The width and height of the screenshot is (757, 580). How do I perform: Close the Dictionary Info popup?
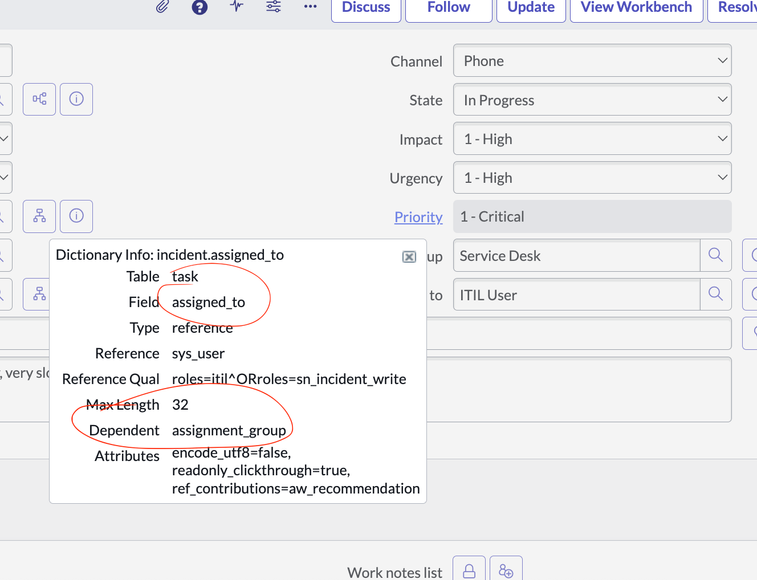point(409,257)
